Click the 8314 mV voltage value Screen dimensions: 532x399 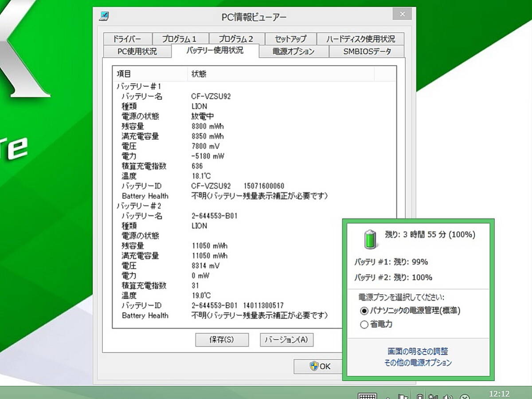pyautogui.click(x=206, y=266)
